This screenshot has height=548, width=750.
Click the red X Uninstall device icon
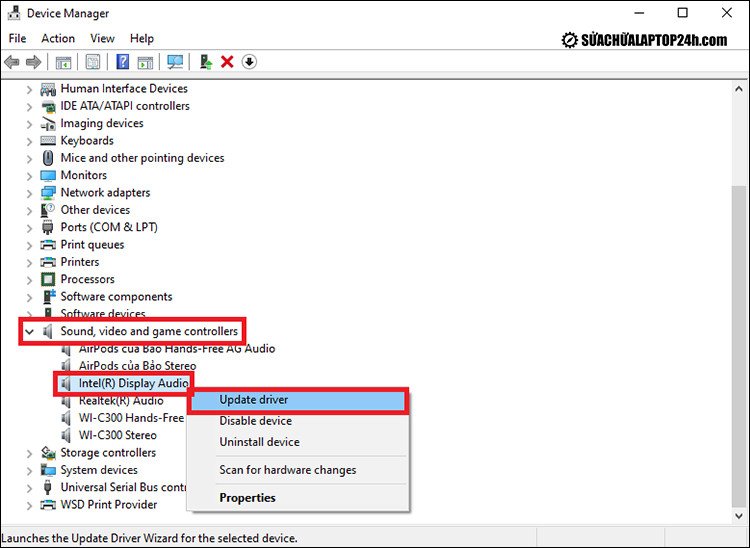click(x=227, y=62)
